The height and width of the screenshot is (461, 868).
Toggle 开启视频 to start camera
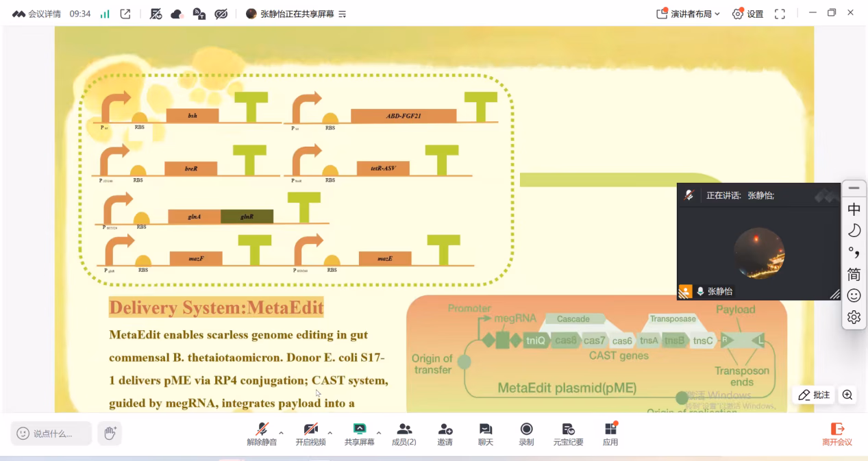click(x=310, y=434)
